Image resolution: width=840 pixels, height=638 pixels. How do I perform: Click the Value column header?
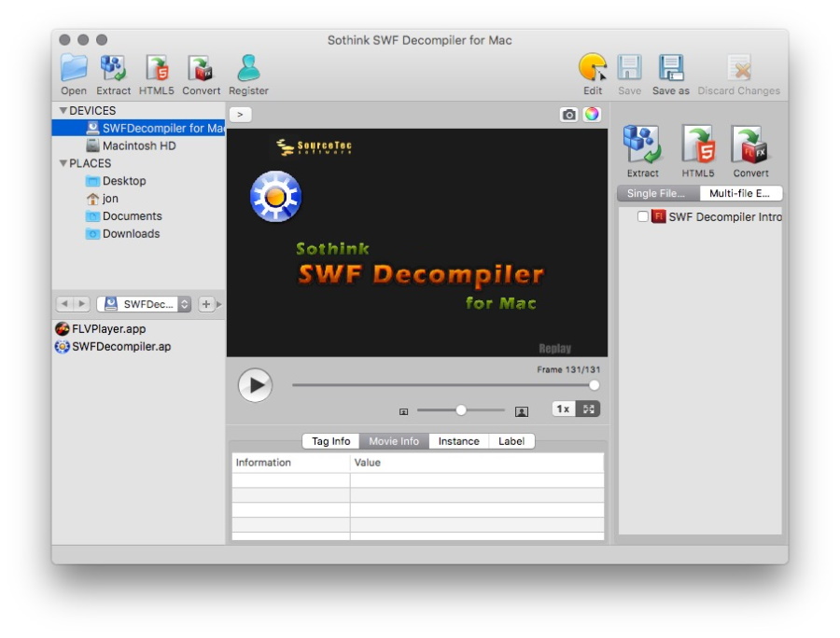(x=477, y=463)
